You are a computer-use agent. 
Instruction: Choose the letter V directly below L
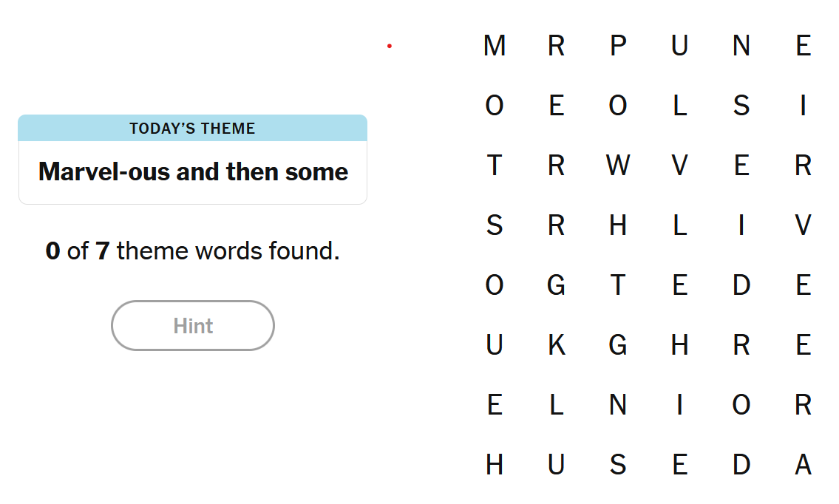(x=680, y=166)
